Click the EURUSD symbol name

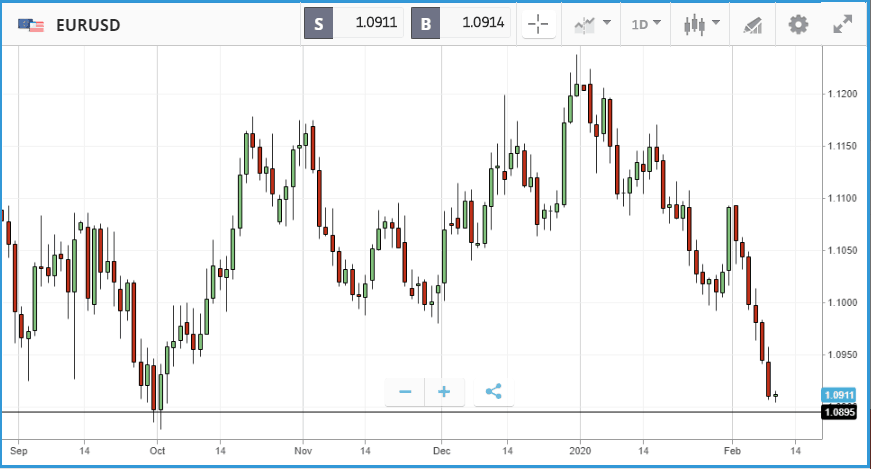coord(88,26)
